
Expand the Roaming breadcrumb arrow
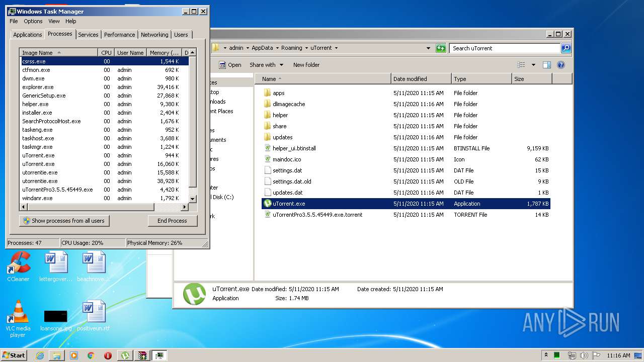click(306, 48)
